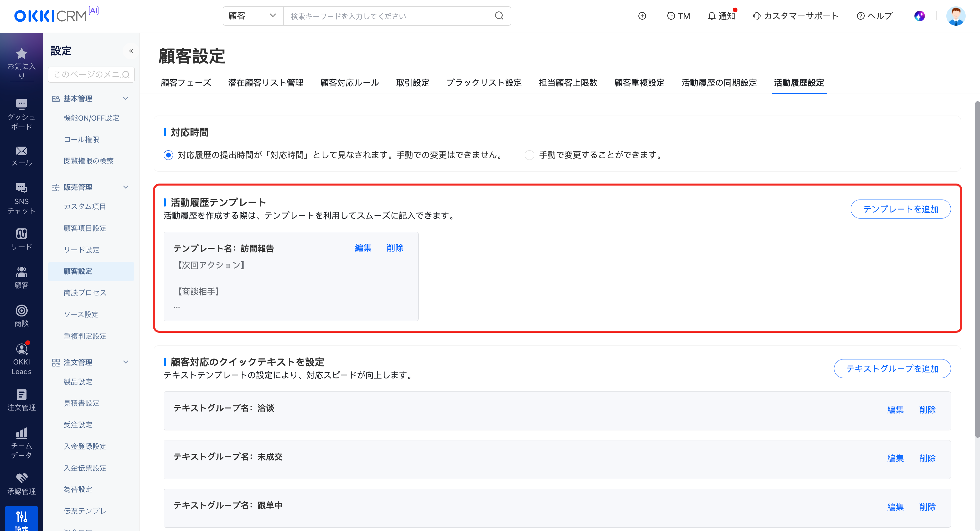This screenshot has width=980, height=531.
Task: Click the plus circle quick-add icon
Action: pos(642,16)
